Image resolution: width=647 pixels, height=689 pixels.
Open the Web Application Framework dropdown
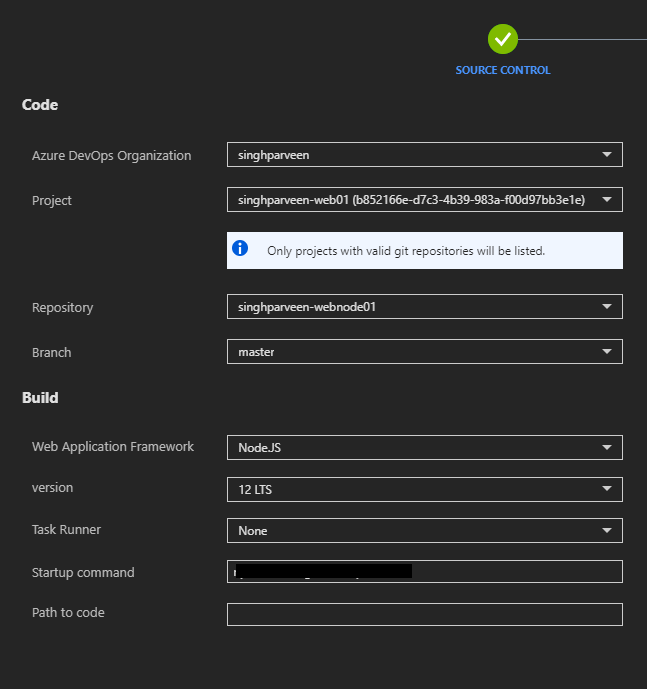click(x=425, y=447)
